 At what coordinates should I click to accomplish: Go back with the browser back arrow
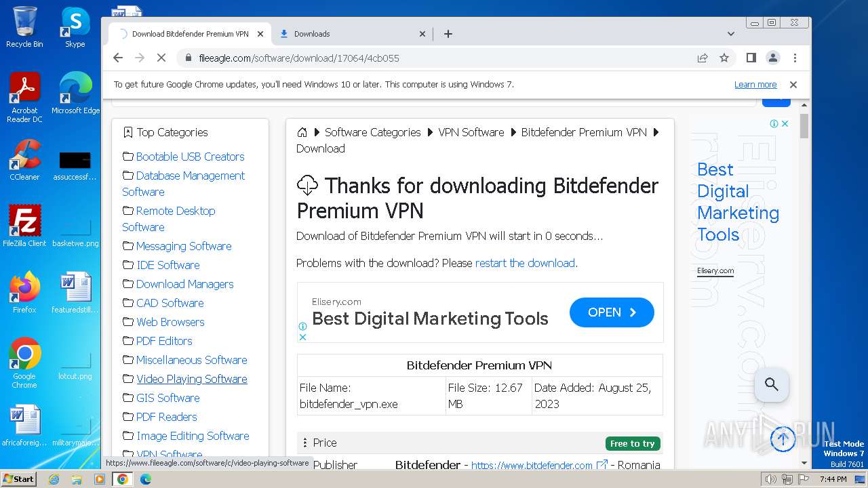coord(118,58)
